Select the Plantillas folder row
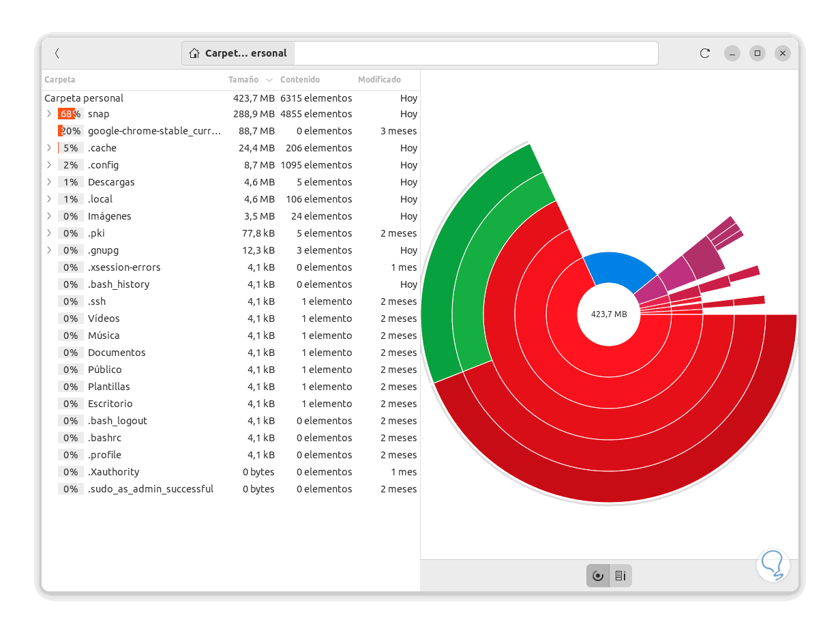This screenshot has height=637, width=840. point(230,387)
